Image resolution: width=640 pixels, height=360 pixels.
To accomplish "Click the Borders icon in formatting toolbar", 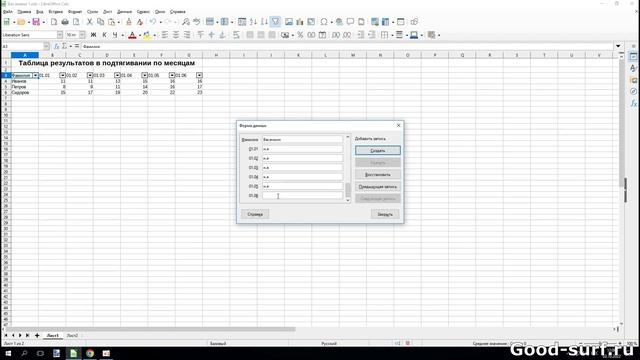I will [x=384, y=35].
